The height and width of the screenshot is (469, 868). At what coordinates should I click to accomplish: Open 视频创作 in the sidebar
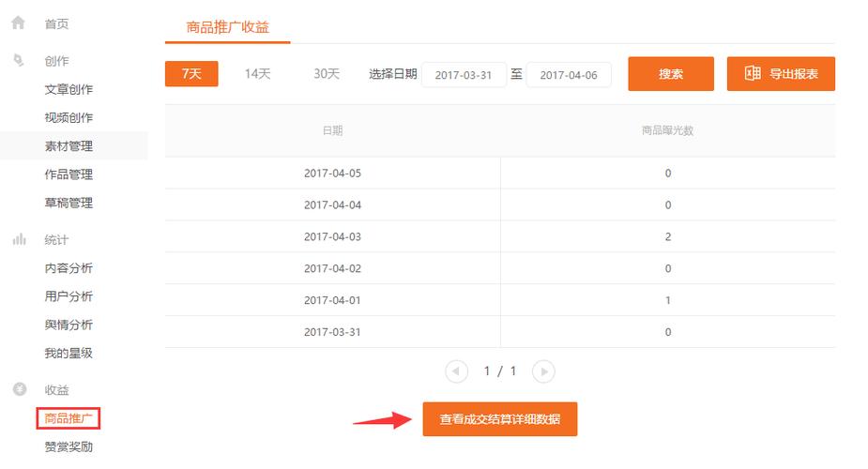tap(69, 117)
